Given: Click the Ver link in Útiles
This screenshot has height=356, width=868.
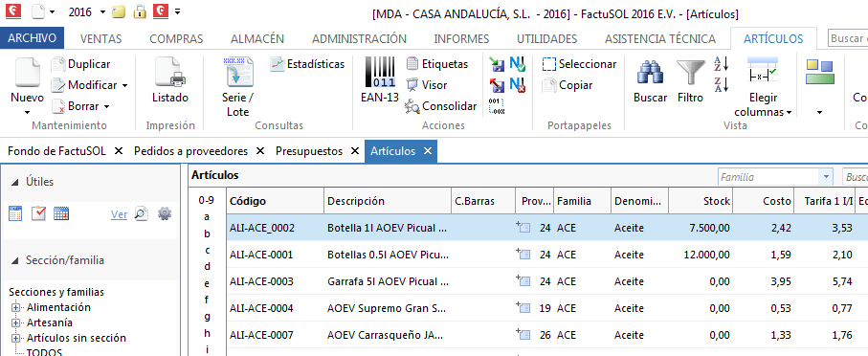Looking at the screenshot, I should pyautogui.click(x=119, y=214).
